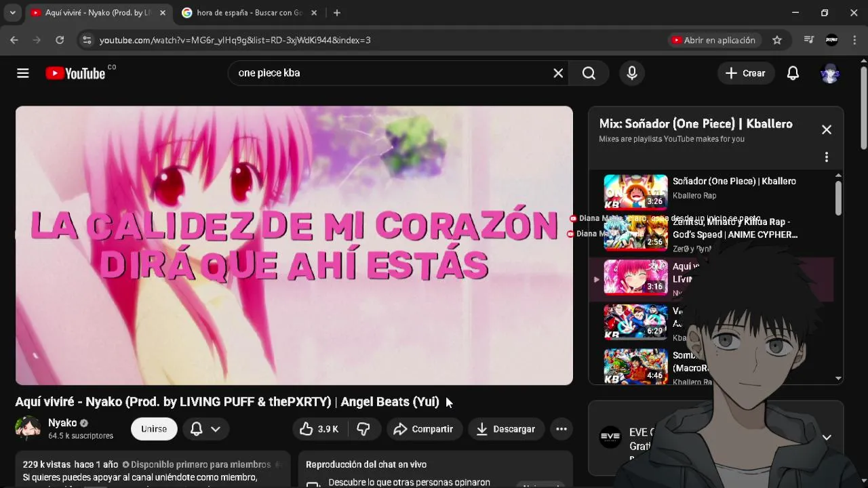868x488 pixels.
Task: Open the media control icon in toolbar
Action: 808,40
